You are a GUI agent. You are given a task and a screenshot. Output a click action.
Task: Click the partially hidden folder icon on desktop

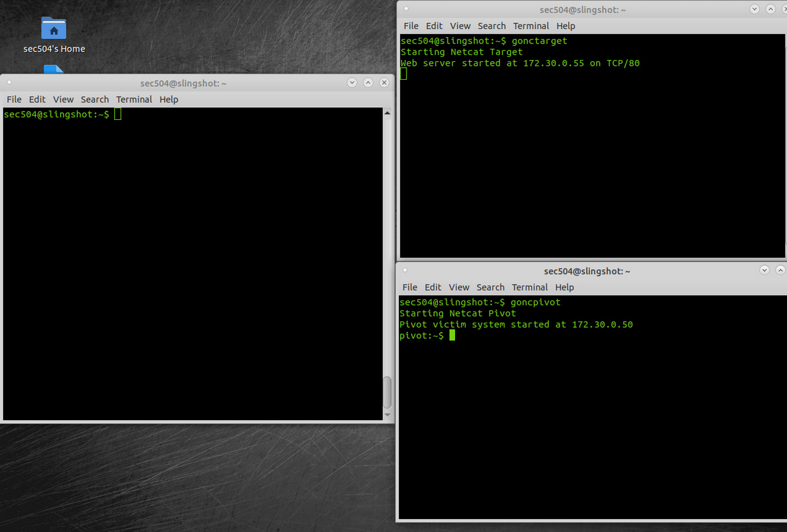(x=54, y=69)
